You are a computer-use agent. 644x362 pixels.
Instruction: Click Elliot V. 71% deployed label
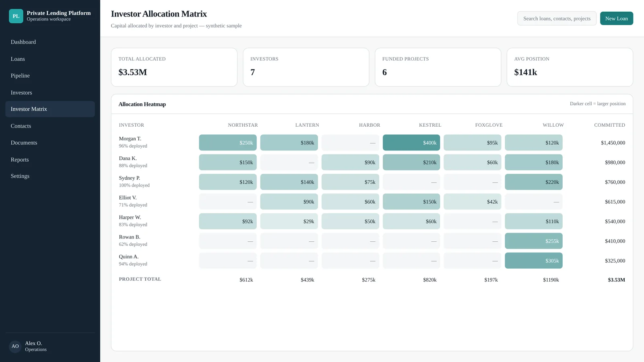tap(133, 205)
